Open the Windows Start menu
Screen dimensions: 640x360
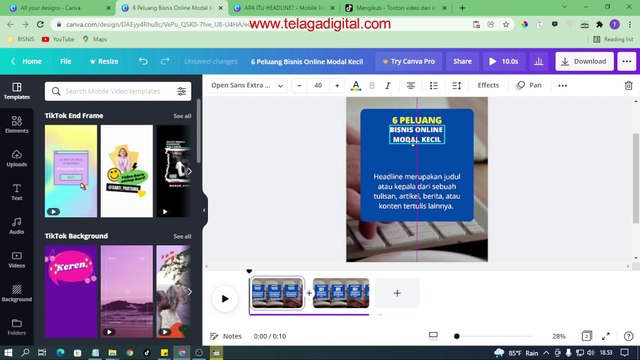[x=8, y=353]
